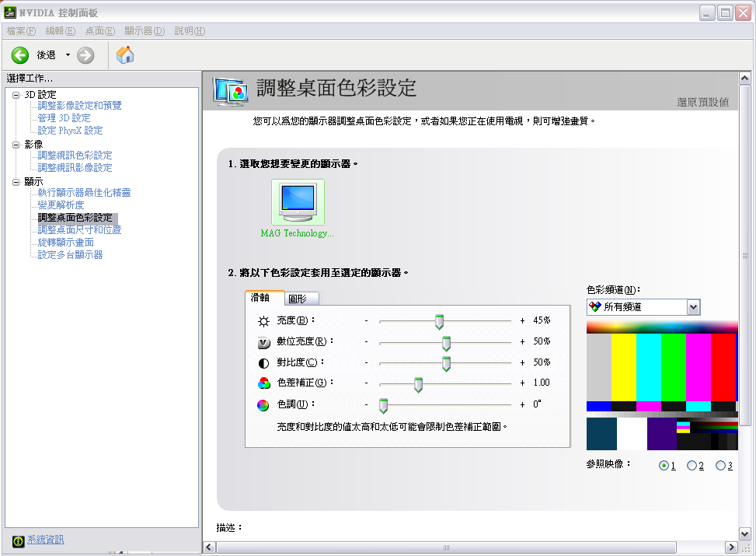
Task: Decrease brightness with the minus sign
Action: (x=367, y=321)
